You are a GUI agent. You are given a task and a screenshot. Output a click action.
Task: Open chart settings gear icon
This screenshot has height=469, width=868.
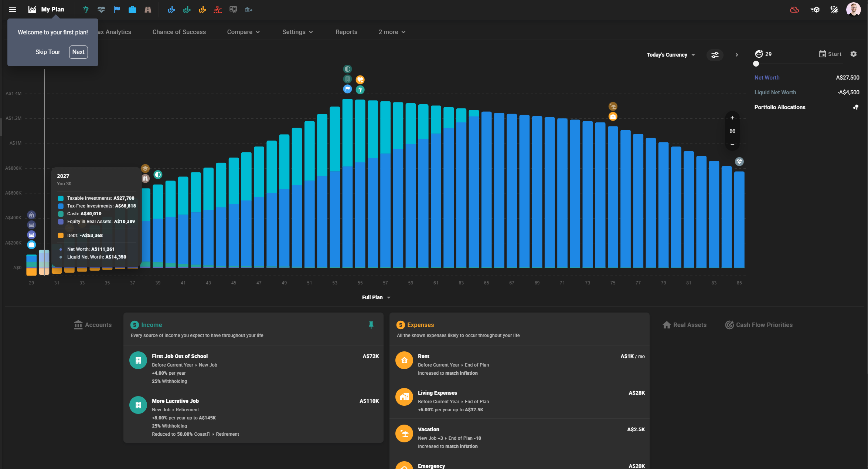pos(853,54)
